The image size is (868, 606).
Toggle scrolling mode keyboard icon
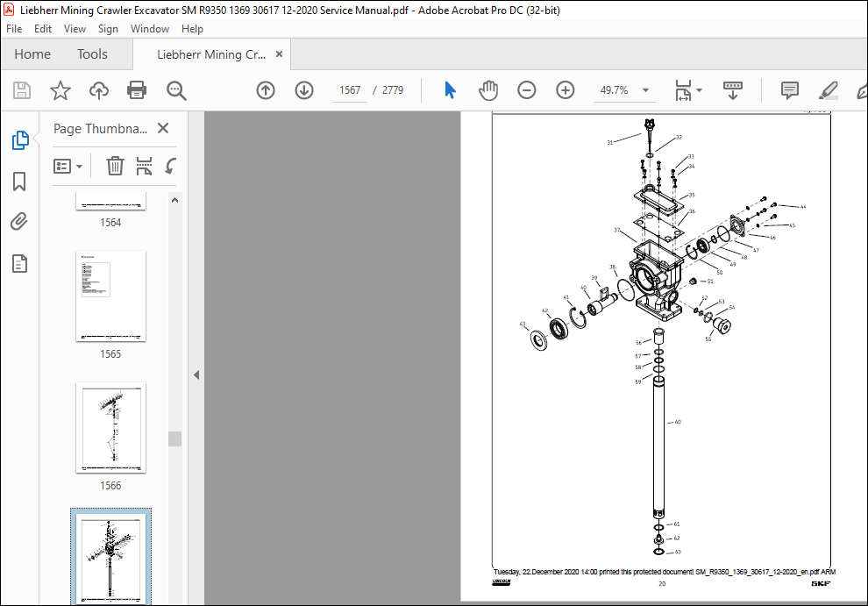tap(733, 90)
